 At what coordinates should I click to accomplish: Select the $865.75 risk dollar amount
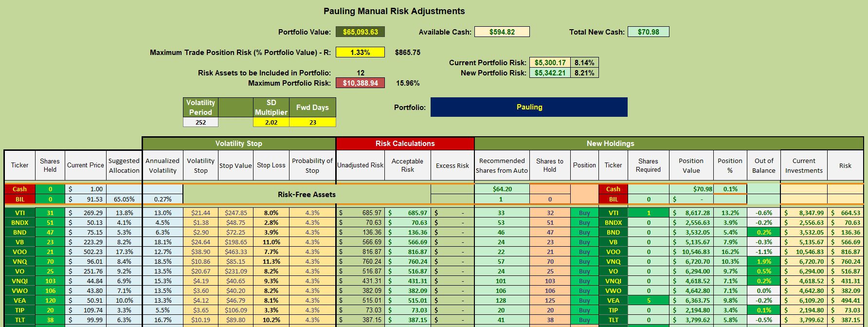click(x=408, y=52)
